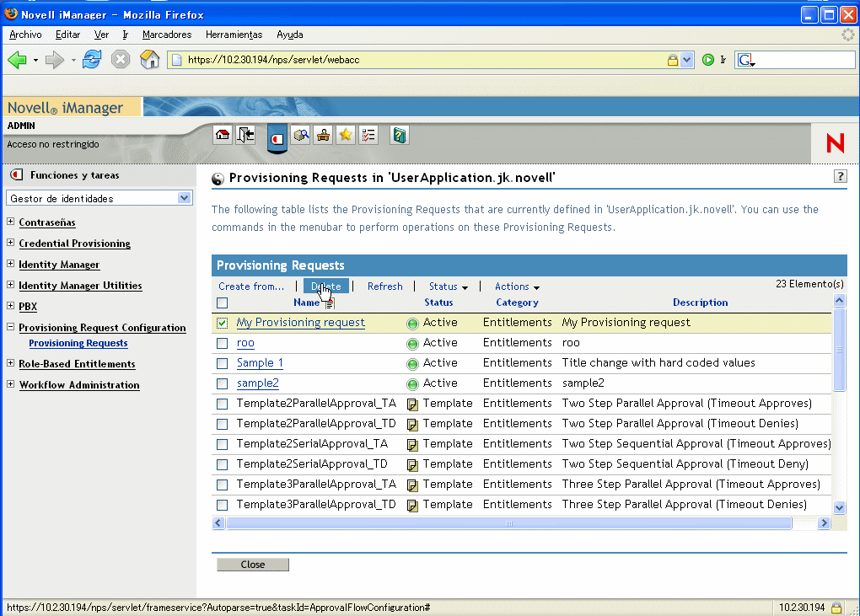Click the horizontal scroll-right arrow

tap(824, 523)
